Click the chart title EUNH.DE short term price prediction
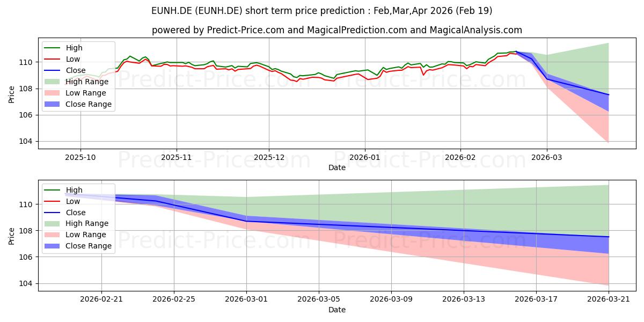 [322, 11]
